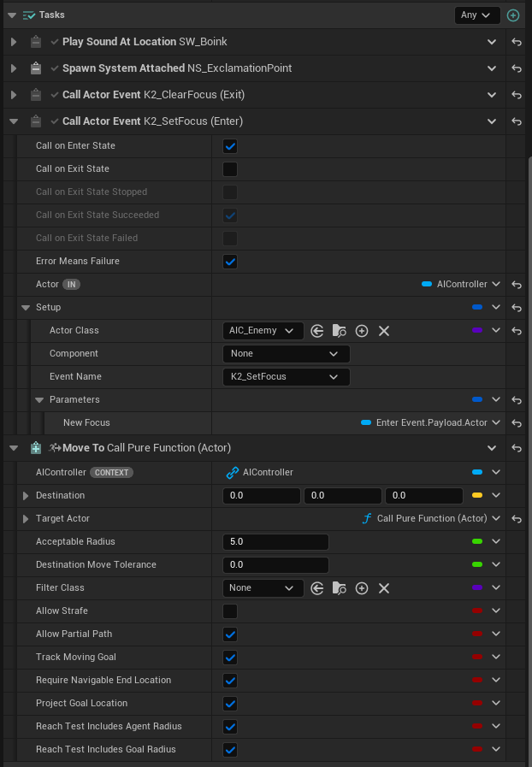Enable the Allow Strafe checkbox
Image resolution: width=532 pixels, height=767 pixels.
(230, 611)
